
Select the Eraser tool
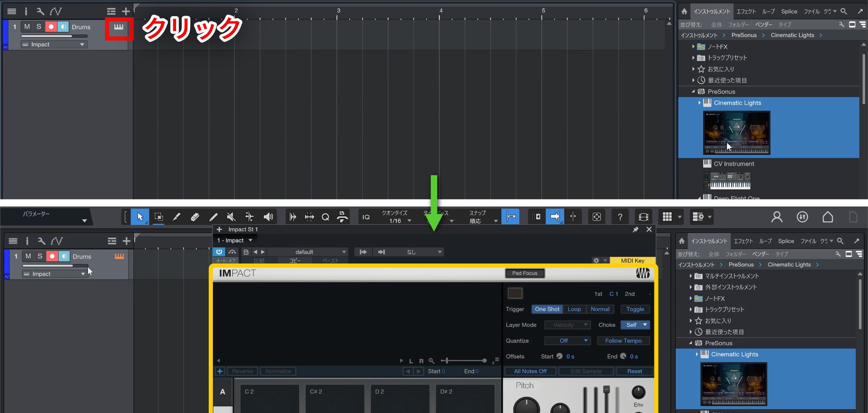pos(195,217)
